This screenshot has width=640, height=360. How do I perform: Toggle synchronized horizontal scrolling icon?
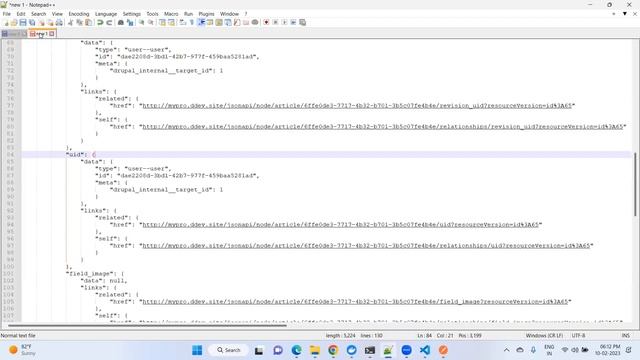171,22
